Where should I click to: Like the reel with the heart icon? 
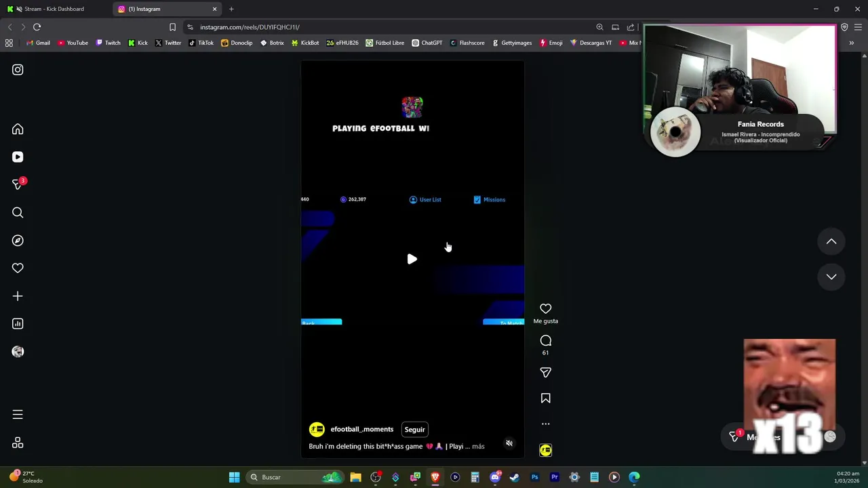[x=545, y=309]
